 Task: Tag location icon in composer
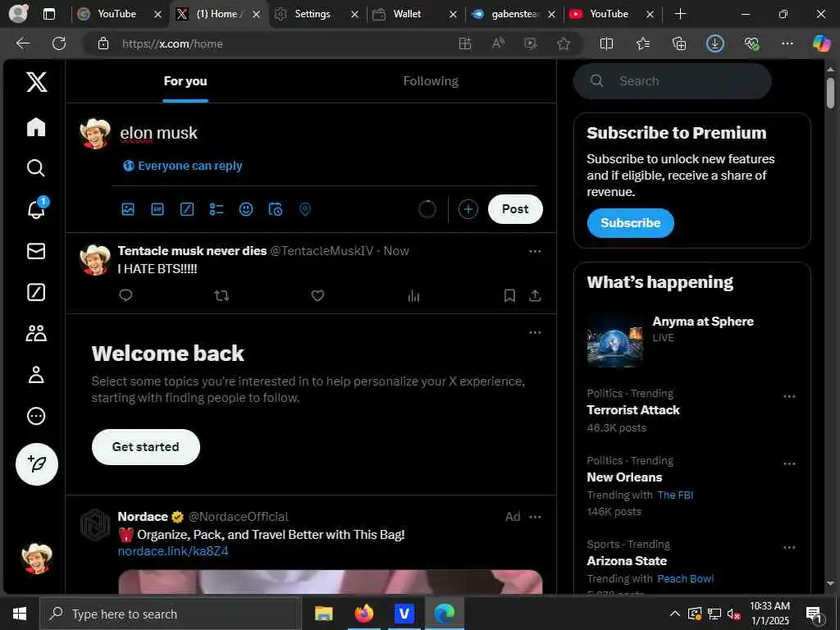point(305,209)
